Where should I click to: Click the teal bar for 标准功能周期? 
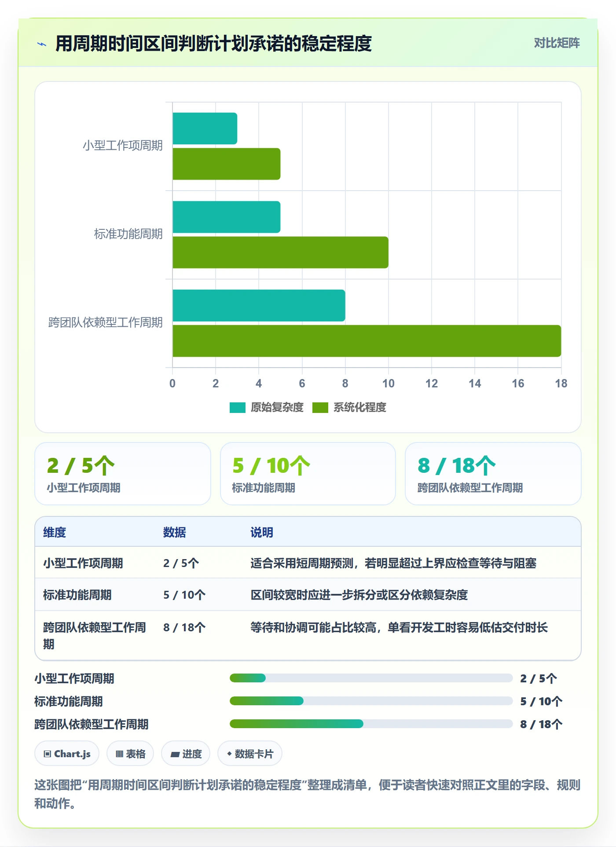coord(226,217)
